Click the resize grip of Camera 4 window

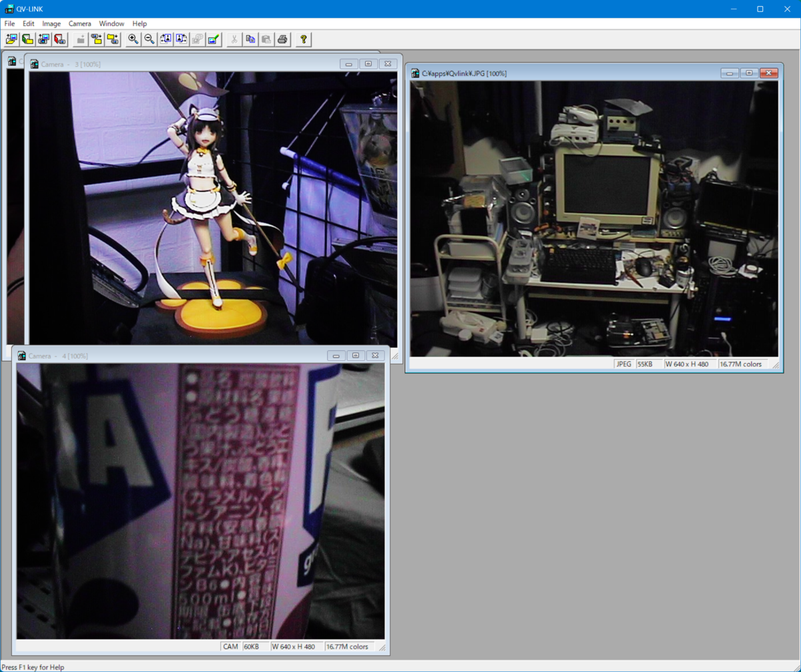point(381,647)
